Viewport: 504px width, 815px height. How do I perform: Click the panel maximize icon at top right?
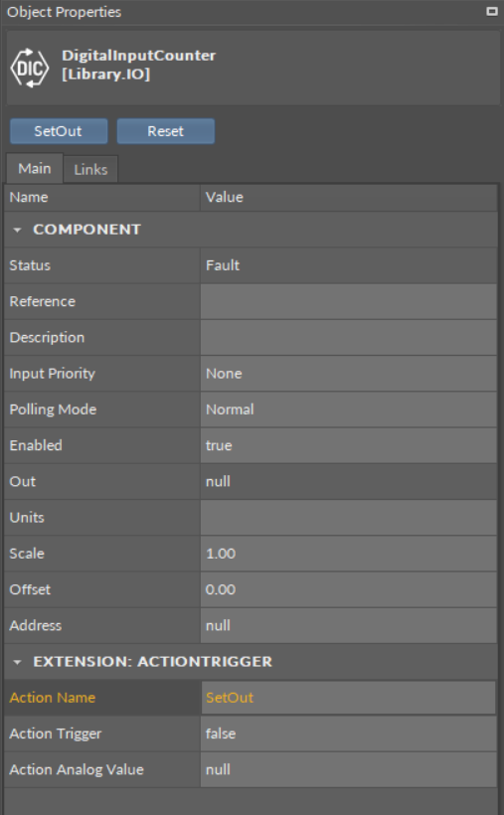491,11
